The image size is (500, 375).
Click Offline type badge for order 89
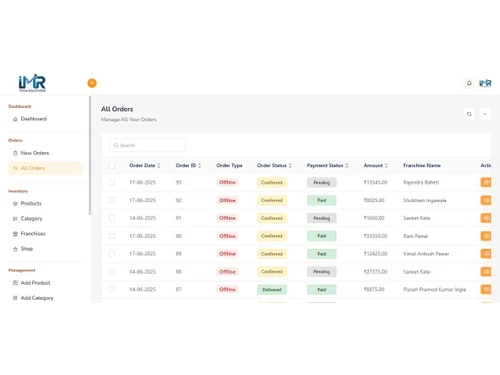(227, 254)
